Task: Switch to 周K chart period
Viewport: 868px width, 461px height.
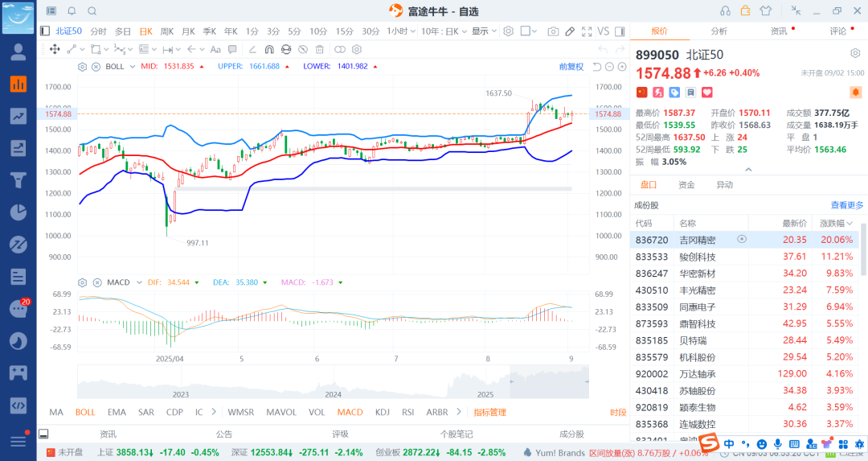Action: (x=166, y=31)
